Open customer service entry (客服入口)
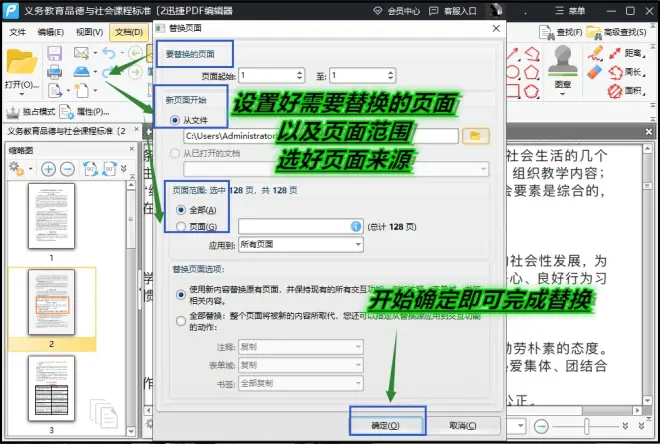 point(452,11)
